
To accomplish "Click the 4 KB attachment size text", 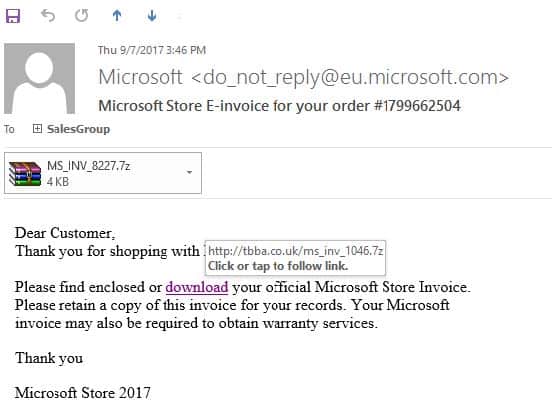I will pyautogui.click(x=58, y=182).
